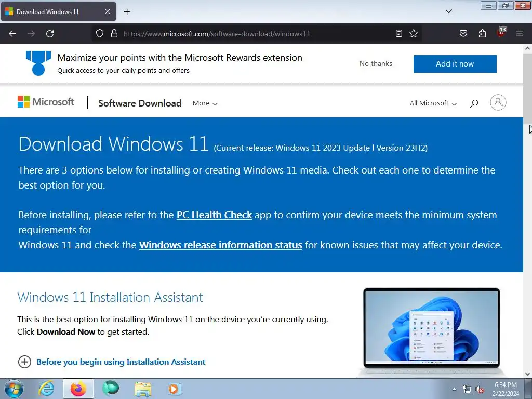This screenshot has height=399, width=532.
Task: Go to the Microsoft logo home link
Action: click(x=46, y=102)
